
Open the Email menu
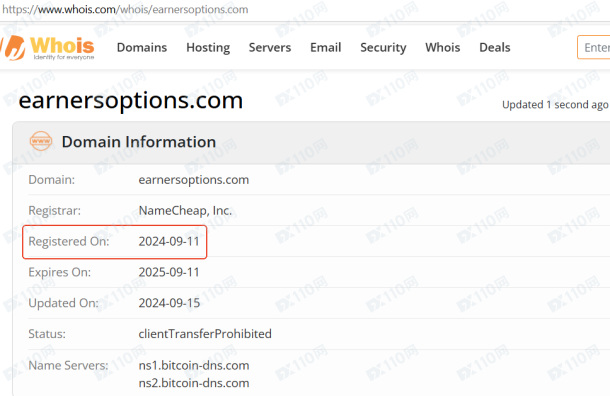click(x=326, y=47)
